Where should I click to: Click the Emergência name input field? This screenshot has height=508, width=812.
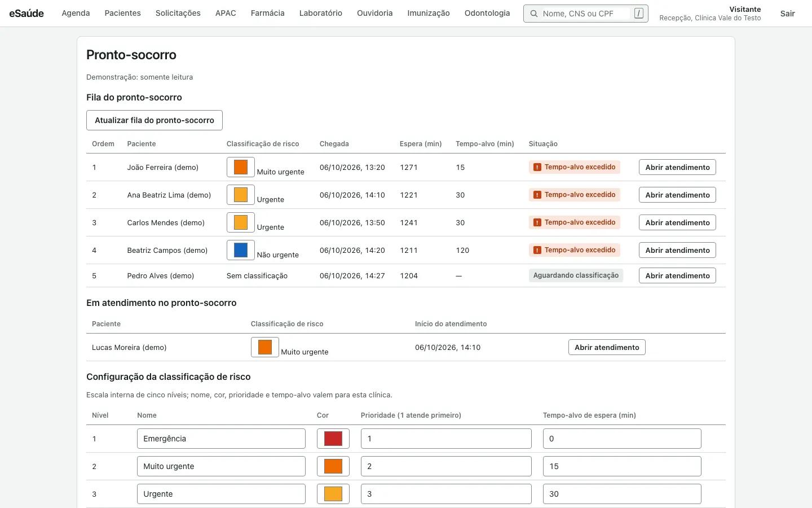221,439
